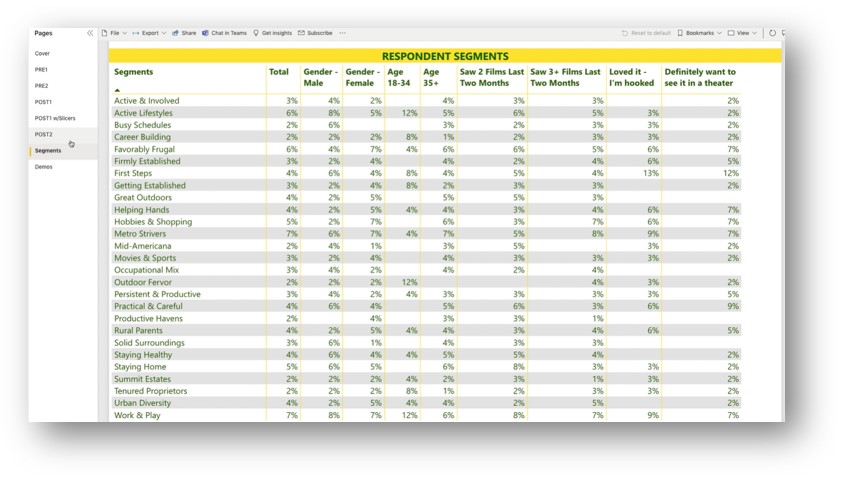Select the Demos page
The width and height of the screenshot is (843, 480).
coord(43,167)
